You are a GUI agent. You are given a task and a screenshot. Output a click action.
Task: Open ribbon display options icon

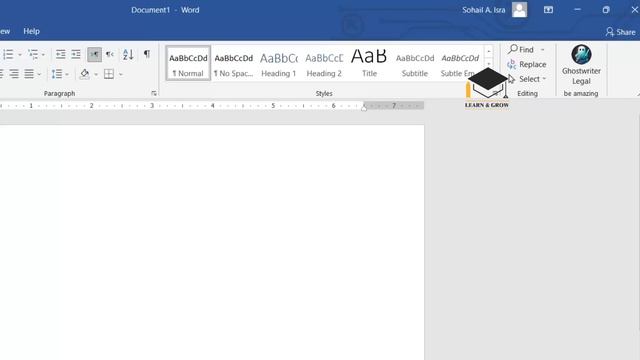tap(548, 10)
